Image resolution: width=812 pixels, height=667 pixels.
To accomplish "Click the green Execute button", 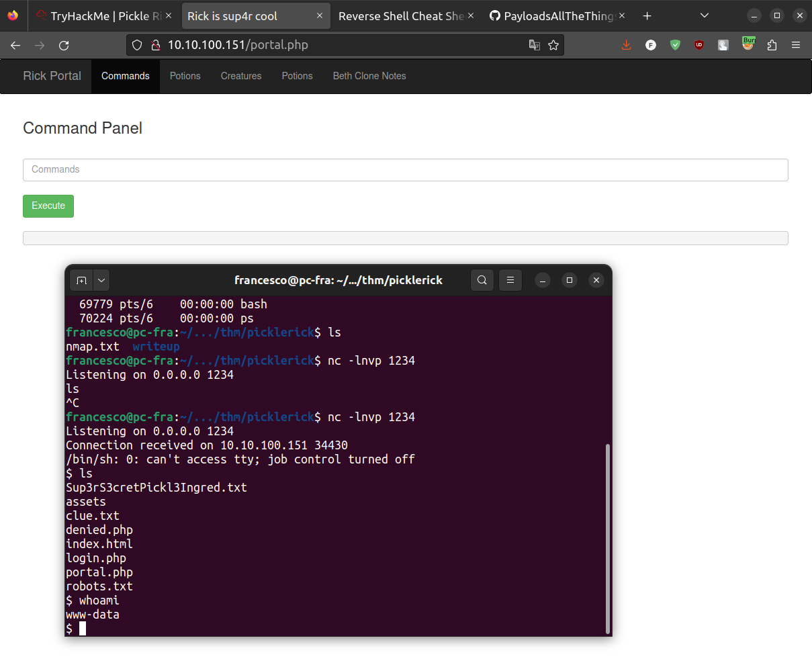I will [48, 206].
